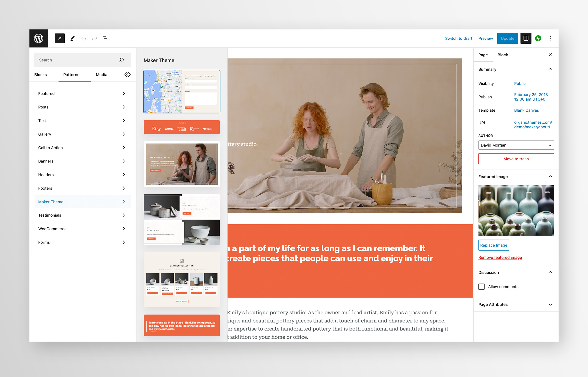
Task: Click Move to trash button
Action: [516, 159]
